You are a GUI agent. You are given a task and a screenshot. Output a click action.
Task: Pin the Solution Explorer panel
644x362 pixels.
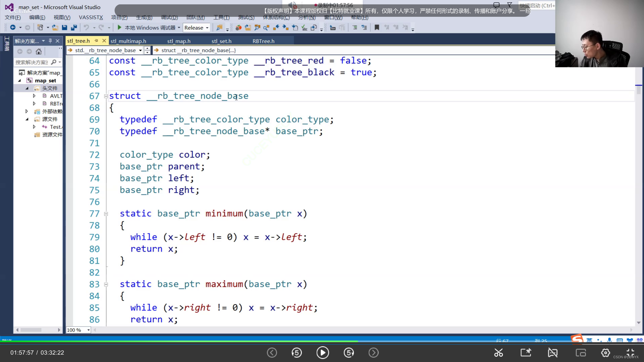tap(50, 41)
